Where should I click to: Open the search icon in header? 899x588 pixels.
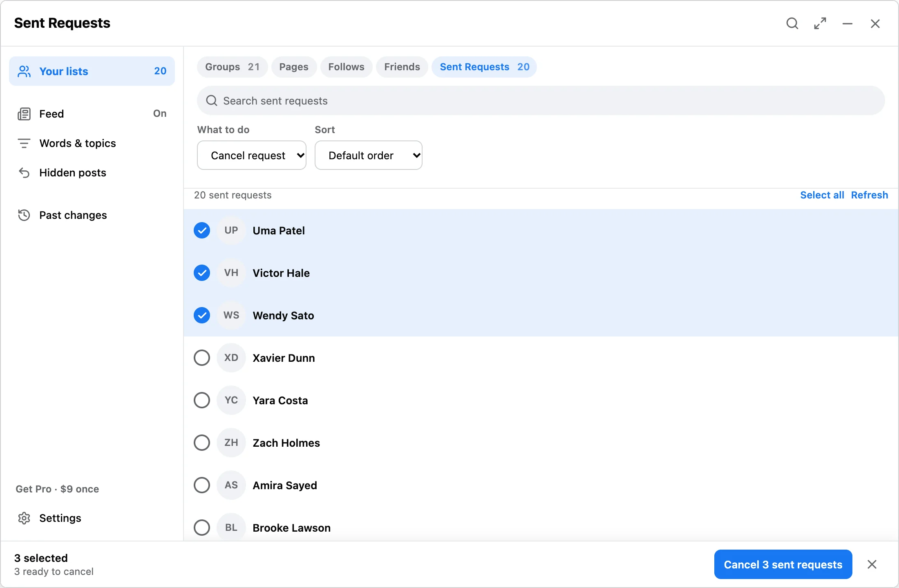(792, 24)
